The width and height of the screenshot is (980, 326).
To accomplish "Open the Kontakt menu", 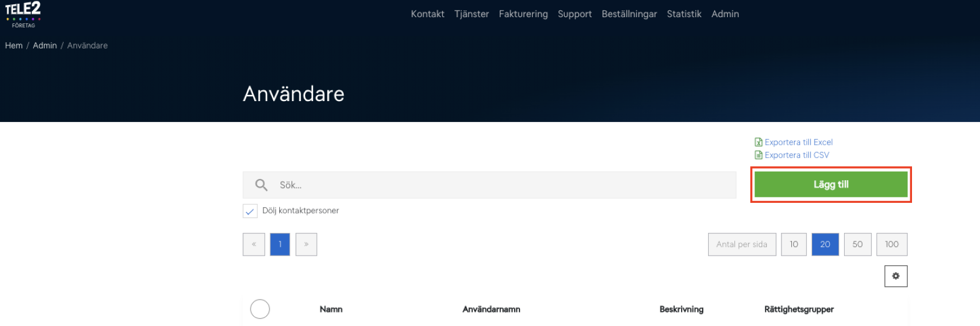I will [428, 14].
